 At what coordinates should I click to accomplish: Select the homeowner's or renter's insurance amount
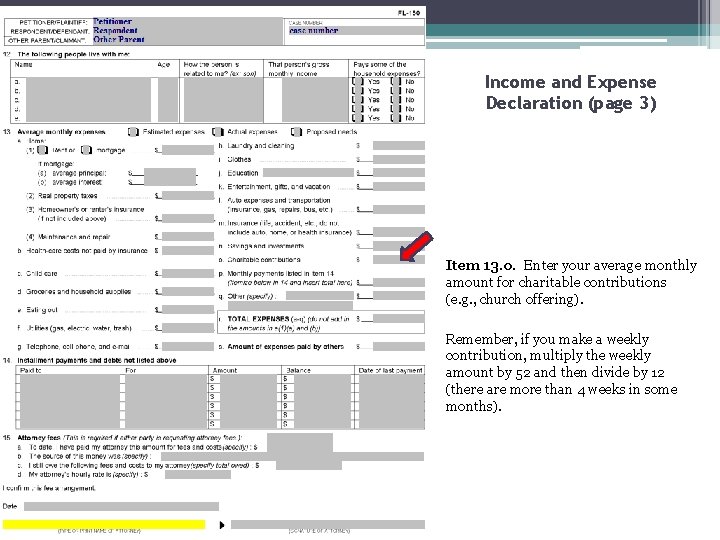(x=188, y=219)
